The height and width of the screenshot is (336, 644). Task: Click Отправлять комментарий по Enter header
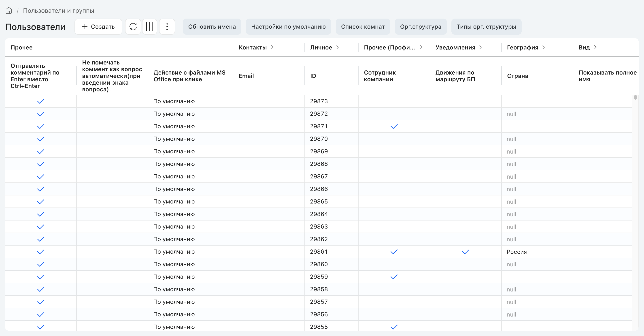coord(35,76)
